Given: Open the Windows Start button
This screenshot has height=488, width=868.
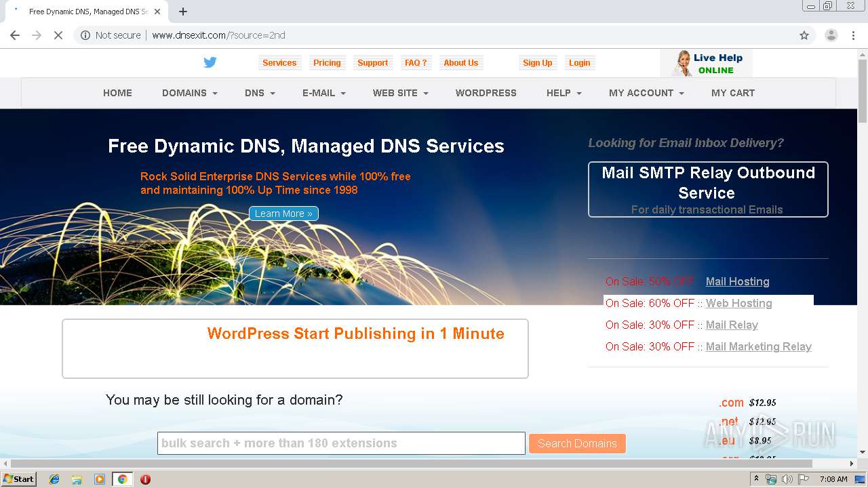Looking at the screenshot, I should 18,479.
